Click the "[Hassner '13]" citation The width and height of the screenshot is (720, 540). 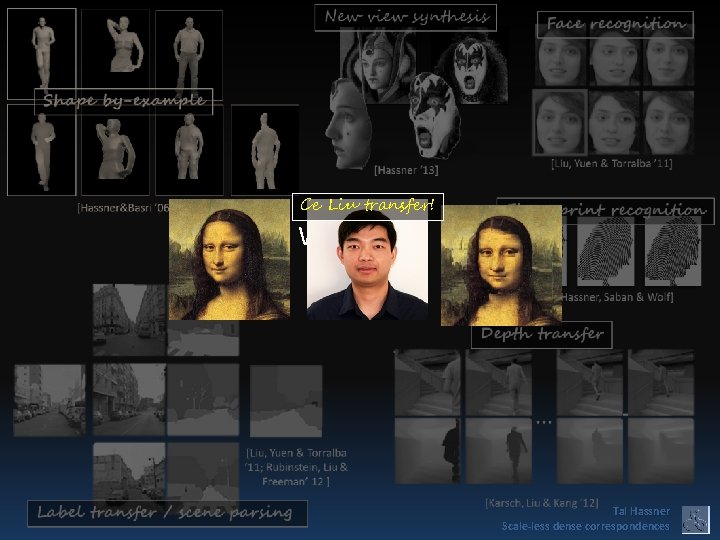pyautogui.click(x=406, y=170)
